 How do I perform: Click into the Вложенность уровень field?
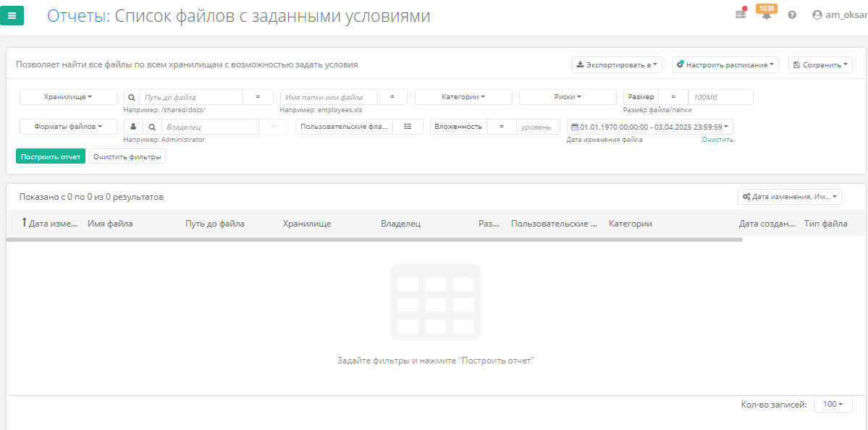click(x=538, y=127)
